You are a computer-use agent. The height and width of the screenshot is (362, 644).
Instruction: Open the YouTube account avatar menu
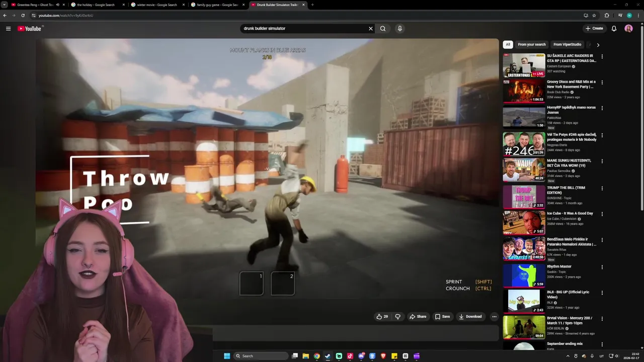click(628, 29)
